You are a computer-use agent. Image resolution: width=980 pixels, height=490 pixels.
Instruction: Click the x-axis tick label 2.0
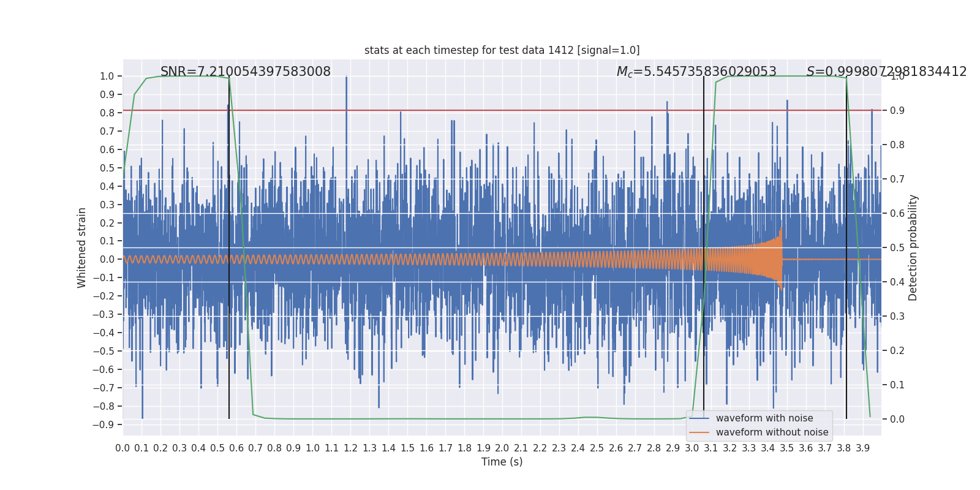point(502,448)
